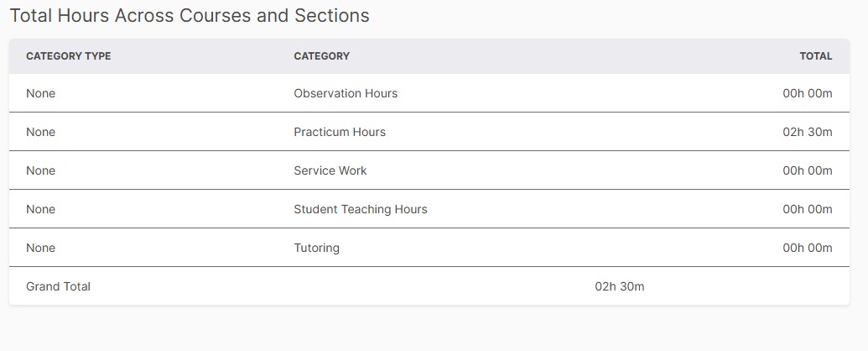868x351 pixels.
Task: Click the "Total Hours Across Courses and Sections" heading
Action: (x=190, y=15)
